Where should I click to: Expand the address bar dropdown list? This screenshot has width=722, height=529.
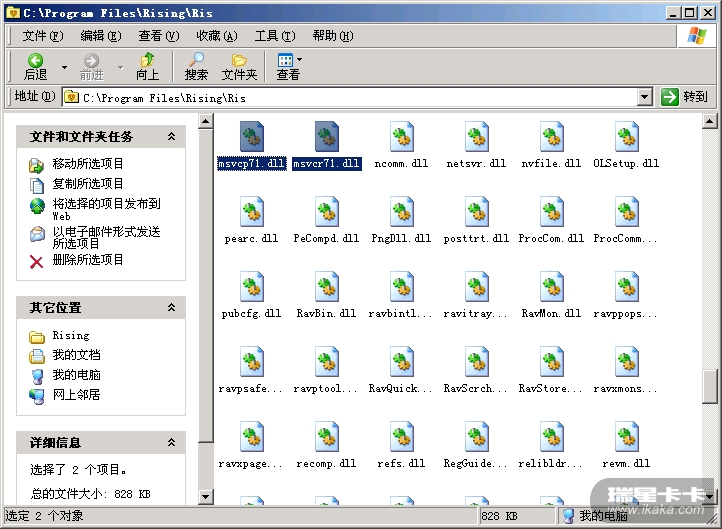coord(645,97)
